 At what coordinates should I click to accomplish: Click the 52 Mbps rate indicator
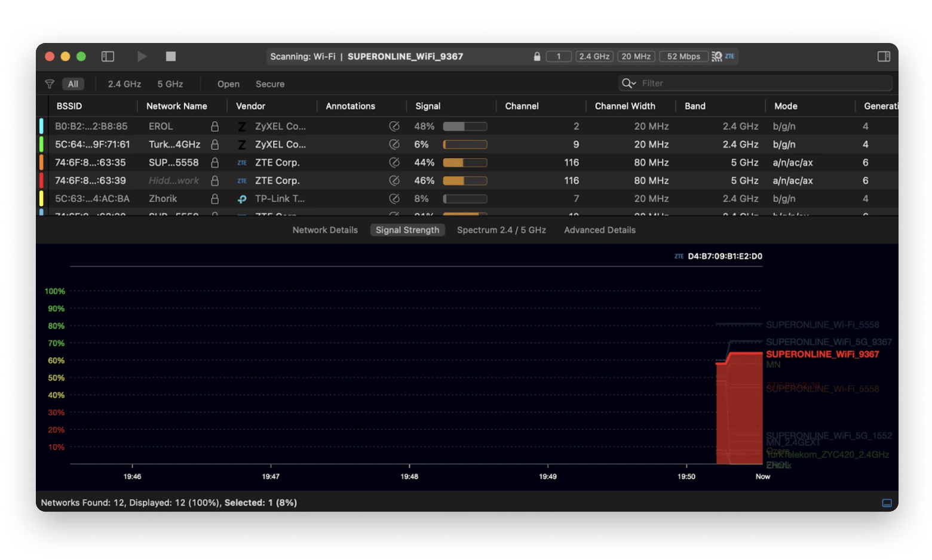(x=683, y=56)
